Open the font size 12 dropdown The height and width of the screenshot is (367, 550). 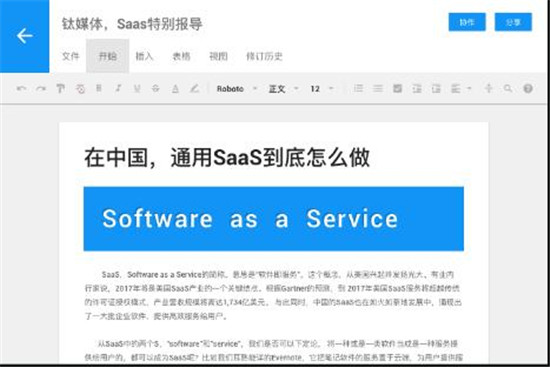(321, 89)
